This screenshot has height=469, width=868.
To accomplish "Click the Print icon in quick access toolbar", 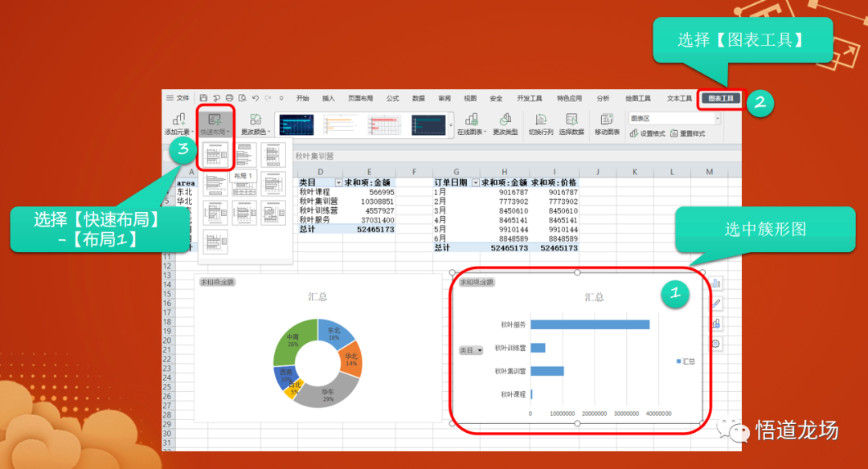I will [229, 98].
